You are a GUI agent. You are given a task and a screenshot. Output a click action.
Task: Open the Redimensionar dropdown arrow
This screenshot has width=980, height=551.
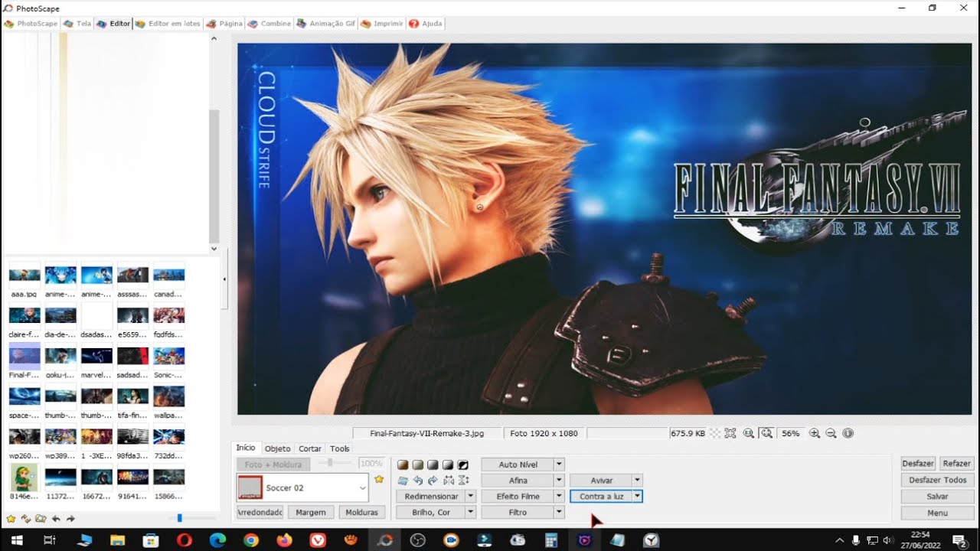click(471, 496)
